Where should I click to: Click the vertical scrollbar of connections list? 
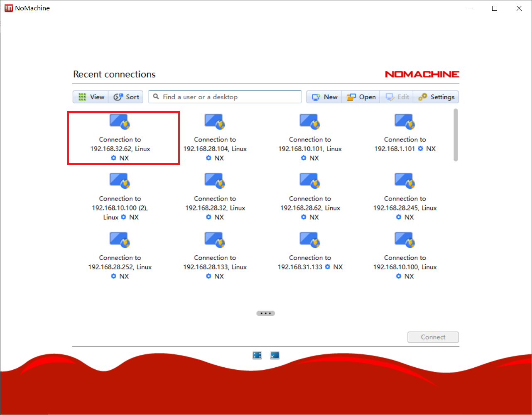coord(456,135)
